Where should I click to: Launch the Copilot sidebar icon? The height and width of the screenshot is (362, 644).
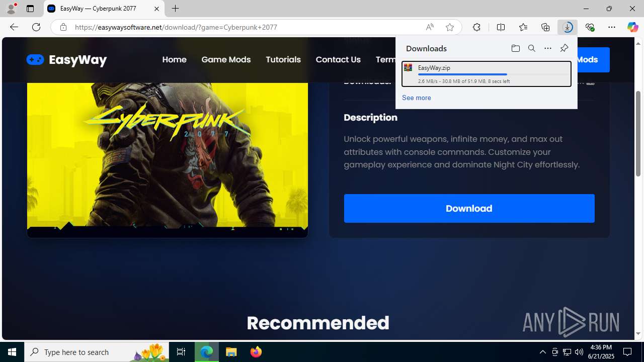click(x=632, y=27)
